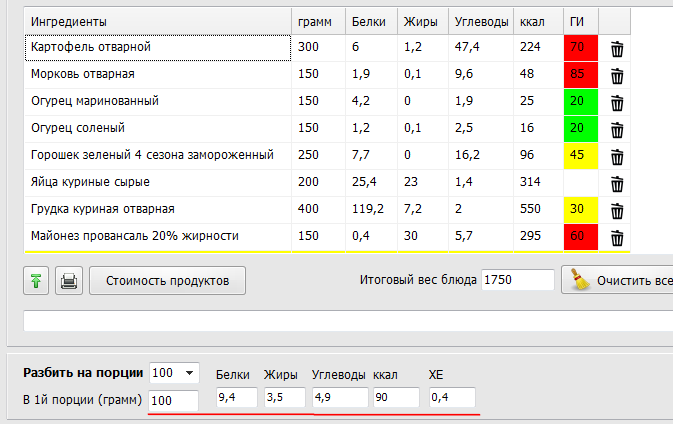Click the ГИ column header
Image resolution: width=673 pixels, height=424 pixels.
581,21
